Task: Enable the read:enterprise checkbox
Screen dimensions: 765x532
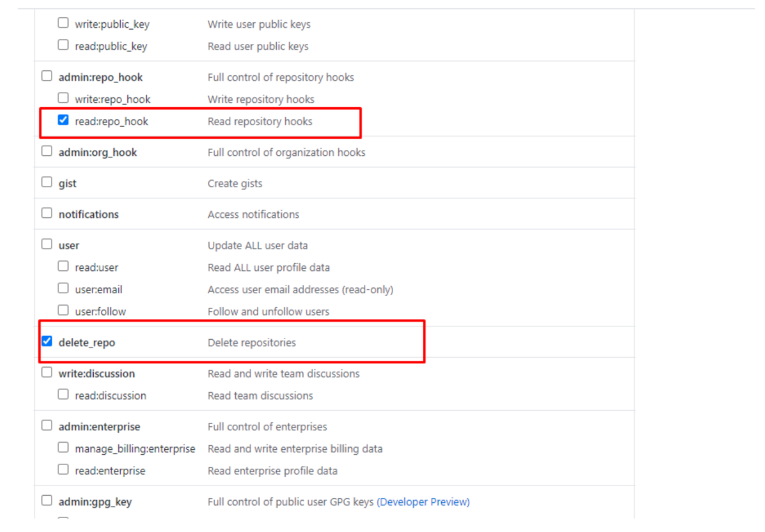Action: click(x=63, y=469)
